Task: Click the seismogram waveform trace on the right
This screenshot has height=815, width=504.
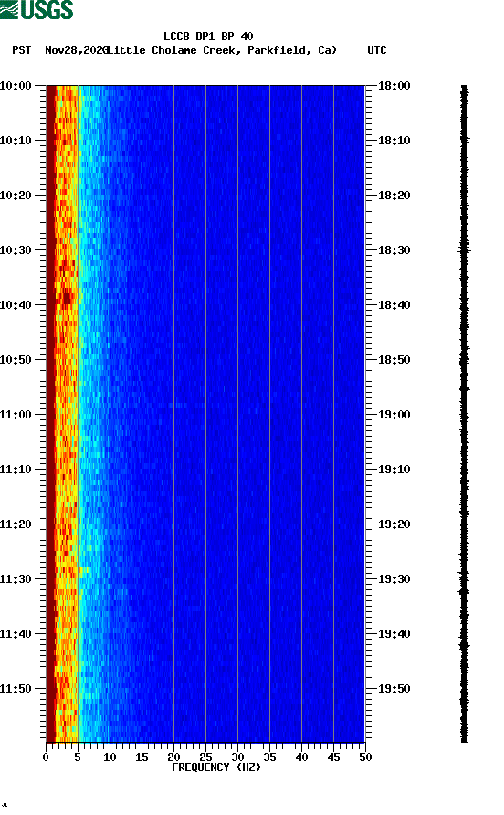Action: pos(464,414)
